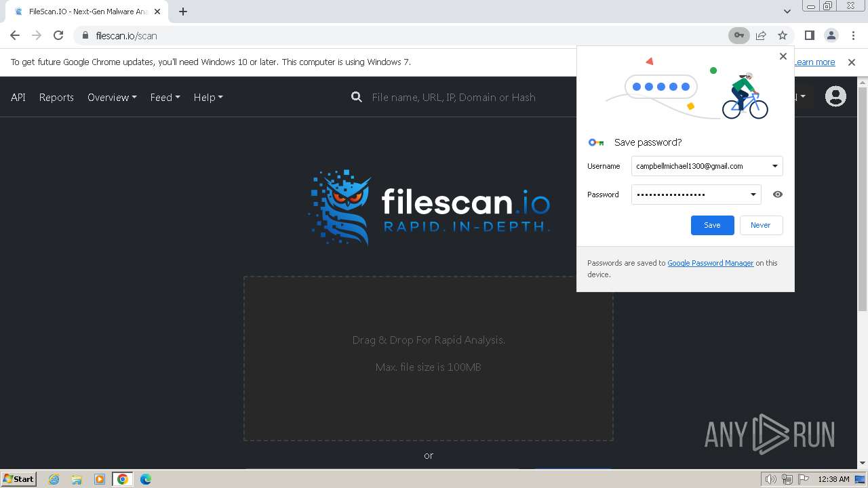Click the Password field in popup

(696, 195)
